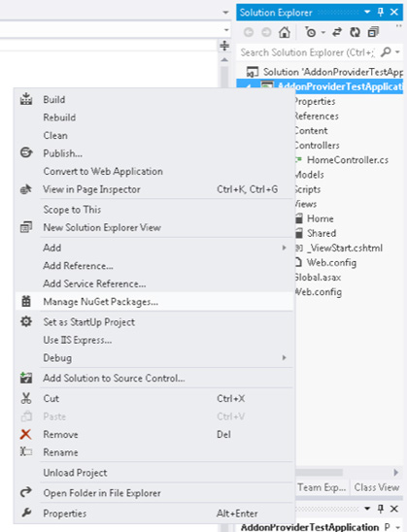Select HomeController.cs in the solution tree

(x=347, y=160)
